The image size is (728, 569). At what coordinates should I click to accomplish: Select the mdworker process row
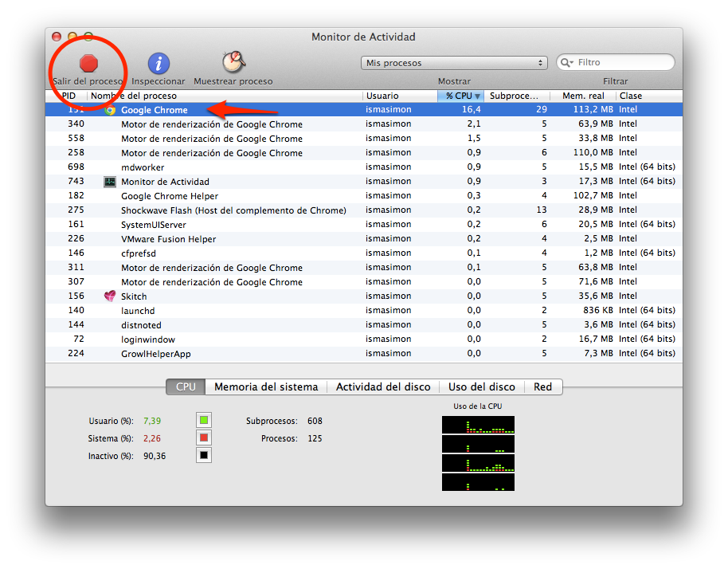point(364,167)
